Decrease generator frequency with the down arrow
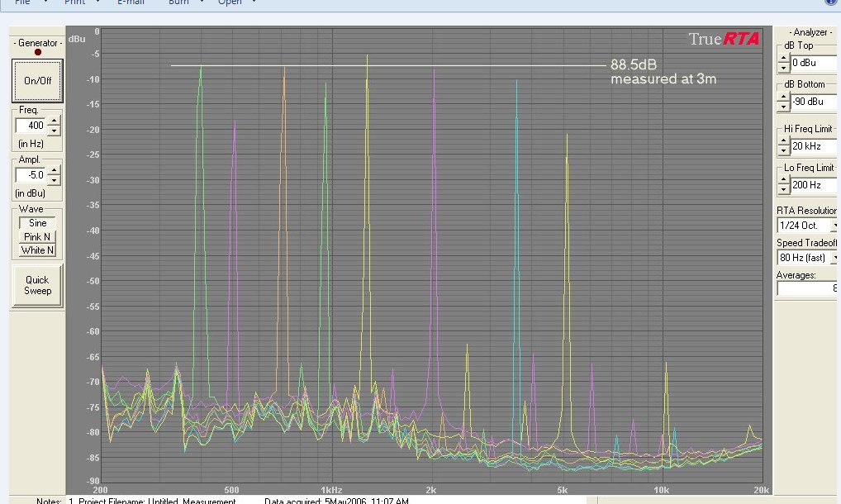The width and height of the screenshot is (841, 504). click(x=54, y=131)
